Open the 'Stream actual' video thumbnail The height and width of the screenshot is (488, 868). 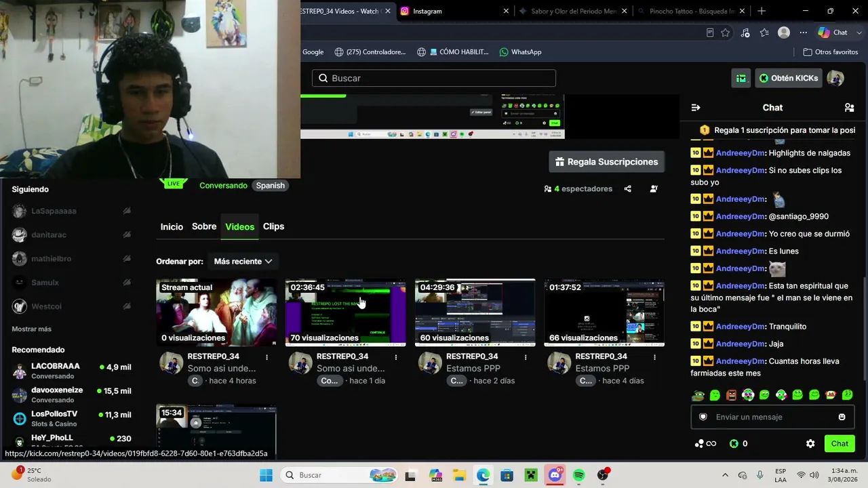click(216, 312)
